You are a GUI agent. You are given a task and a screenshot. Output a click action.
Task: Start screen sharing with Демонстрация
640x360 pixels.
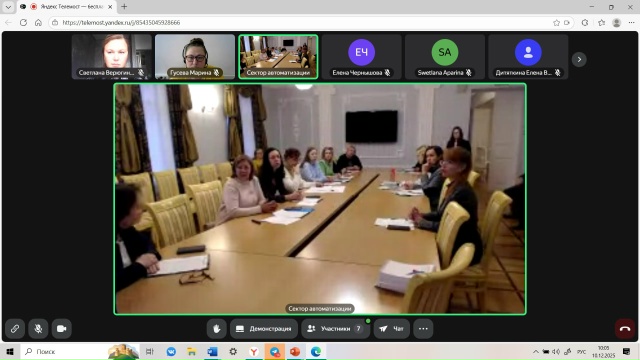(x=264, y=329)
